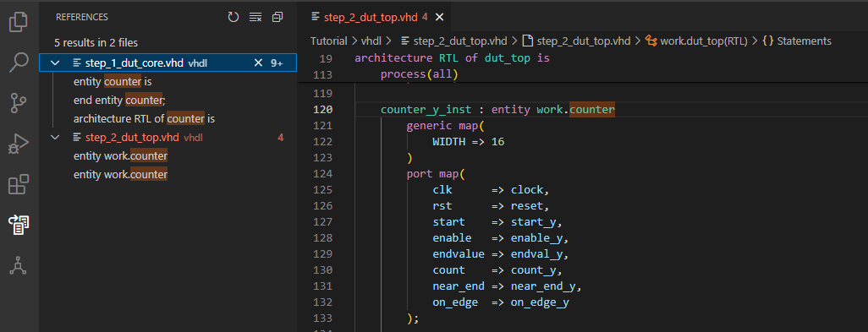Select step_2_dut_top.vhd file in references

[x=168, y=137]
